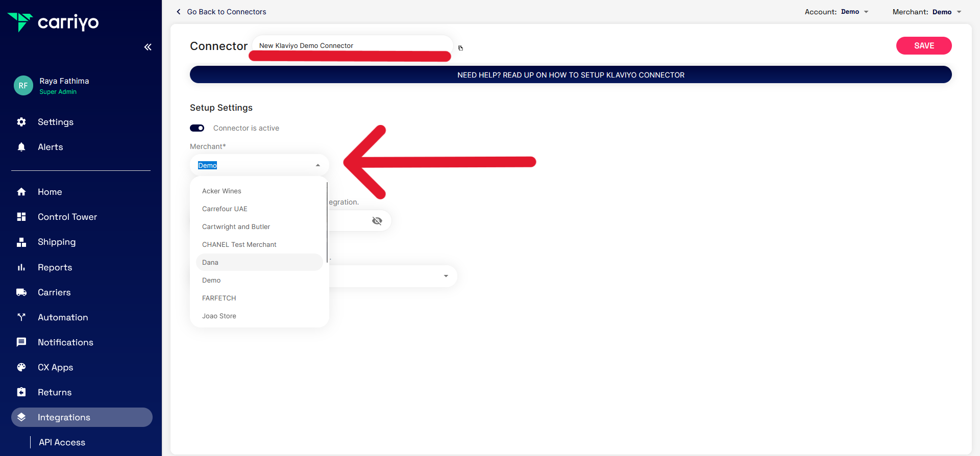Open API Access submenu item
The width and height of the screenshot is (980, 456).
pos(62,442)
